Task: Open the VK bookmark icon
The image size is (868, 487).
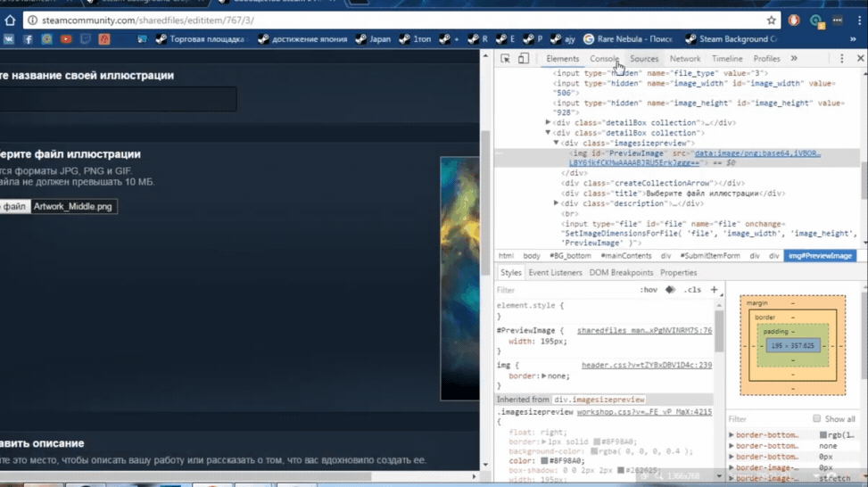Action: pyautogui.click(x=9, y=39)
